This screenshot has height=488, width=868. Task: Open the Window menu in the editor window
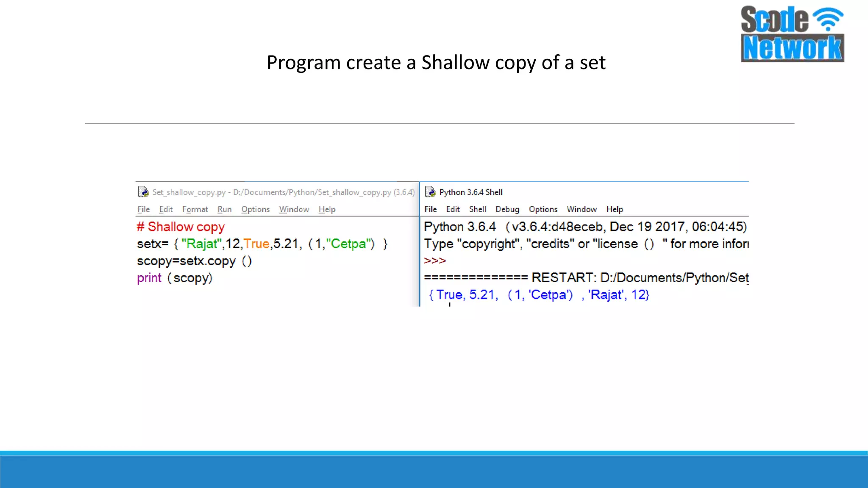pos(294,209)
